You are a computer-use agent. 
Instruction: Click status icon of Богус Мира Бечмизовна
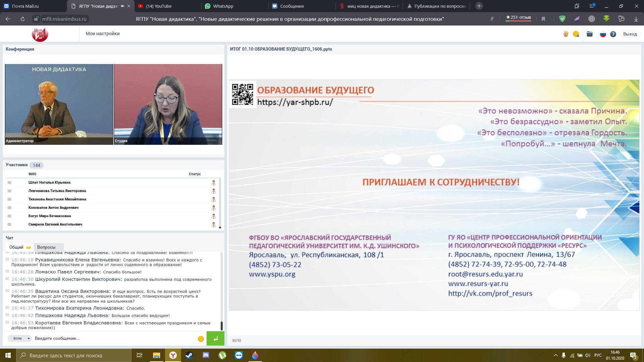click(214, 216)
